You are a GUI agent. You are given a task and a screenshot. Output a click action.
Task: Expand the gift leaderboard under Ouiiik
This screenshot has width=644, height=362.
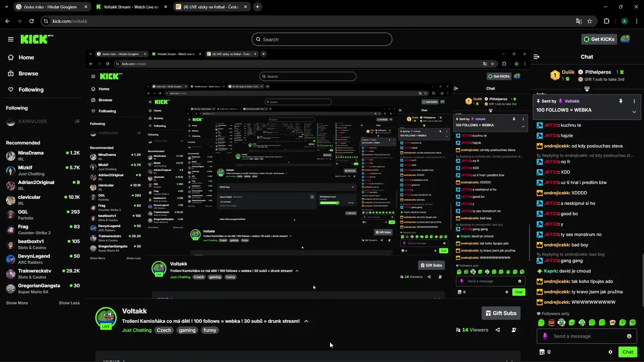tap(587, 89)
